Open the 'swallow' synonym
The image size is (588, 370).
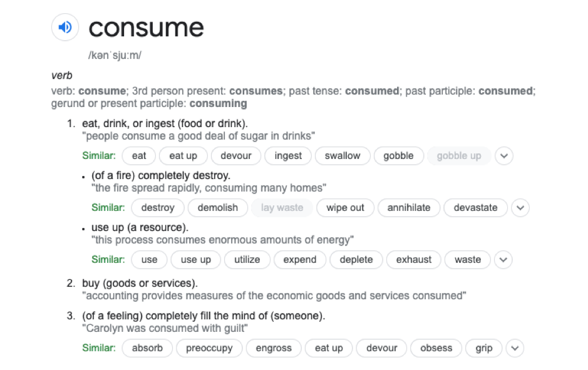[x=343, y=156]
